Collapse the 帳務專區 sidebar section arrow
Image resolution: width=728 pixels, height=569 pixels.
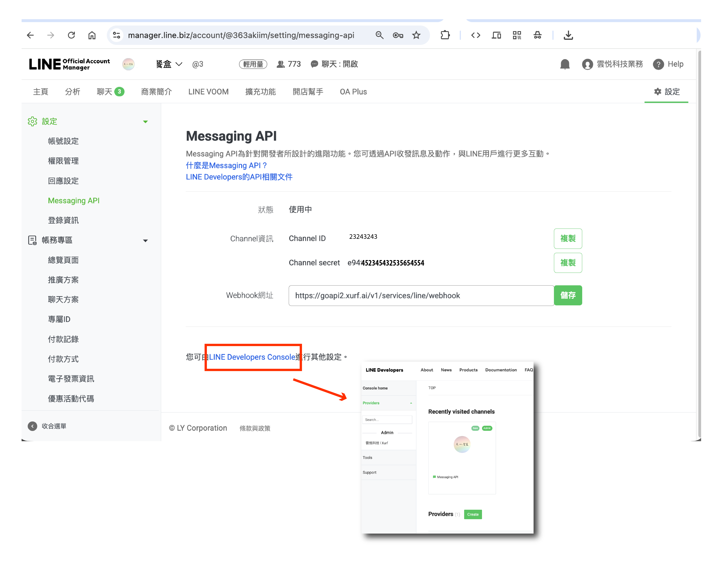145,241
